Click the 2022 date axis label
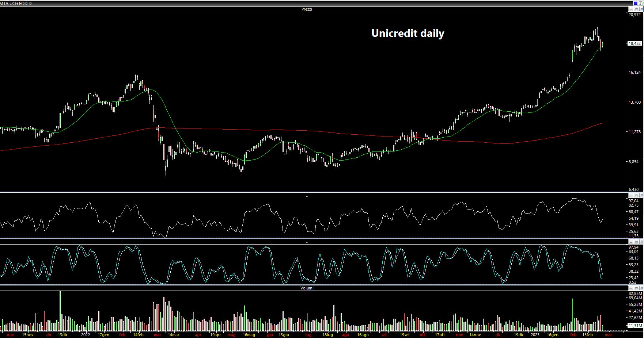Image resolution: width=644 pixels, height=338 pixels. (85, 335)
